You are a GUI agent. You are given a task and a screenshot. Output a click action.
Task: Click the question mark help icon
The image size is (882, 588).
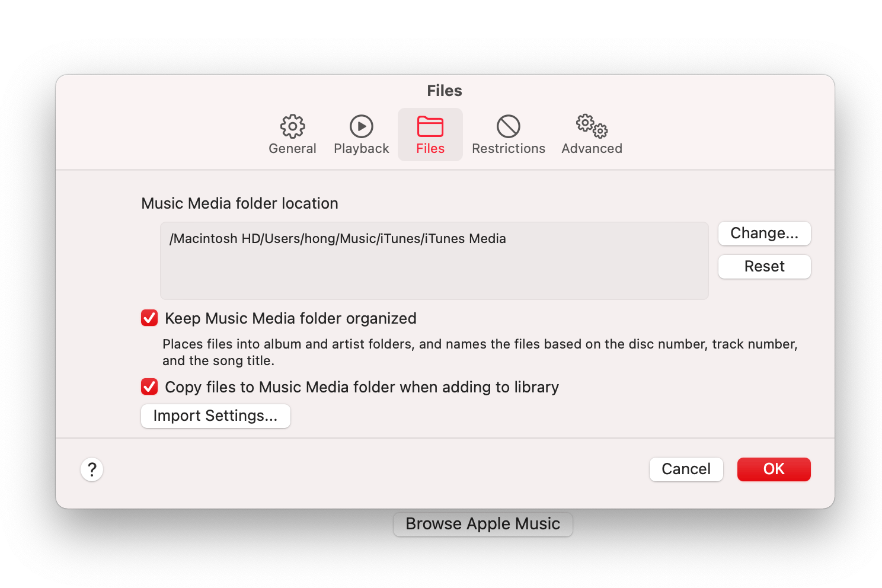[x=91, y=469]
